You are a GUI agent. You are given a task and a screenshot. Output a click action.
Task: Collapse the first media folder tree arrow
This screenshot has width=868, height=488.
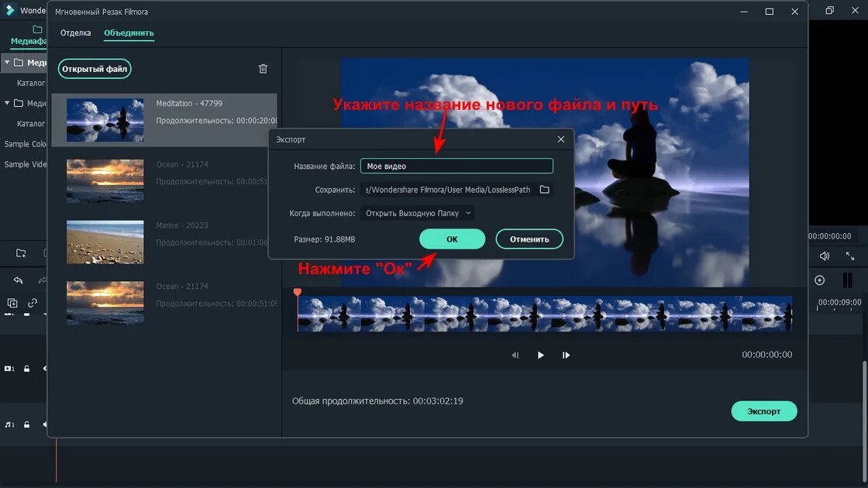[7, 63]
